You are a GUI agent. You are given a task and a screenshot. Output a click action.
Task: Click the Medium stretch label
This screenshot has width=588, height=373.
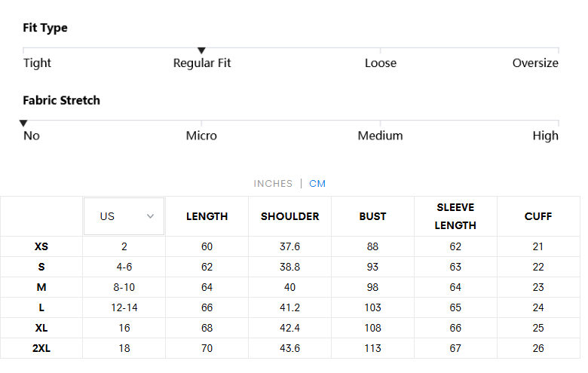pyautogui.click(x=380, y=136)
